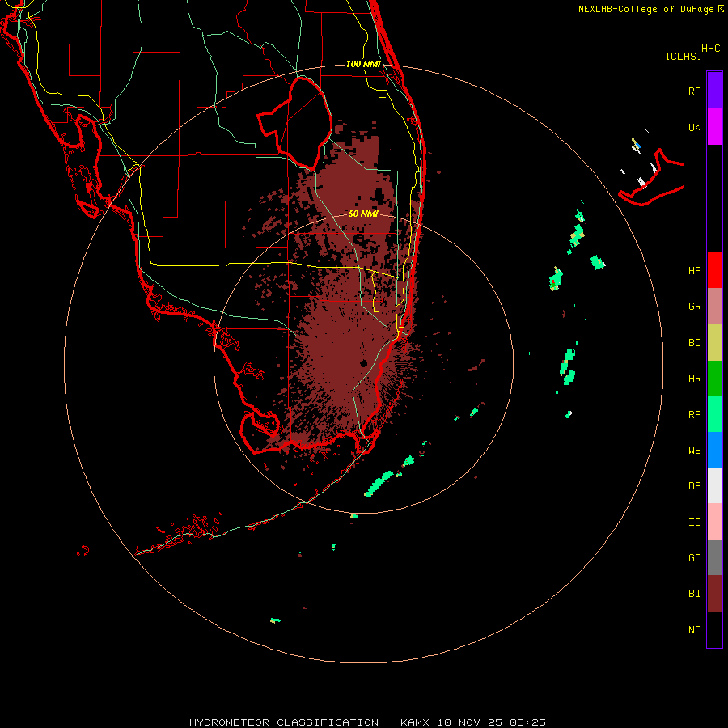Click the BD legend label
Viewport: 728px width, 728px height.
694,343
